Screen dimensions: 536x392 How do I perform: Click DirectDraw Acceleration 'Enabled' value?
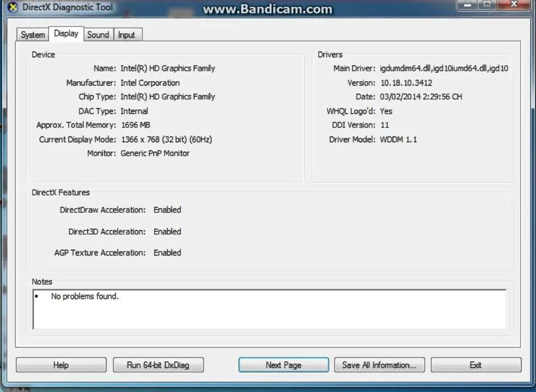[168, 210]
